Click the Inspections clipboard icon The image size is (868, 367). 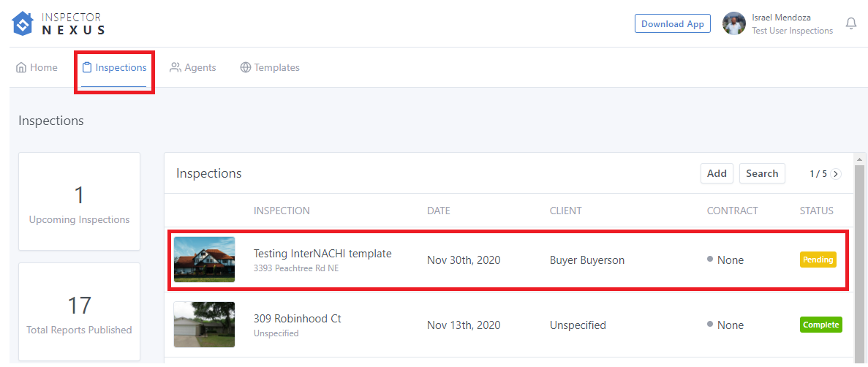87,68
